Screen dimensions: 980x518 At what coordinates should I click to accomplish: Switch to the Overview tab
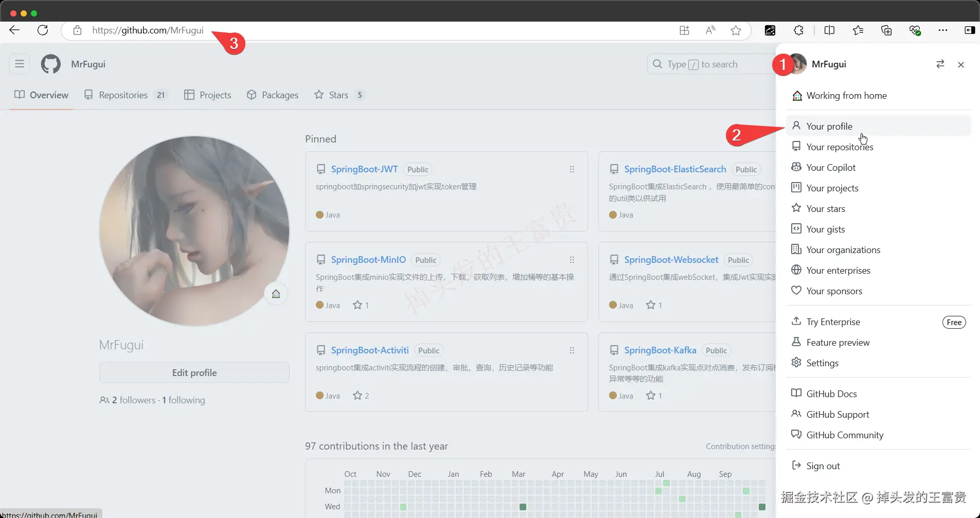click(42, 95)
